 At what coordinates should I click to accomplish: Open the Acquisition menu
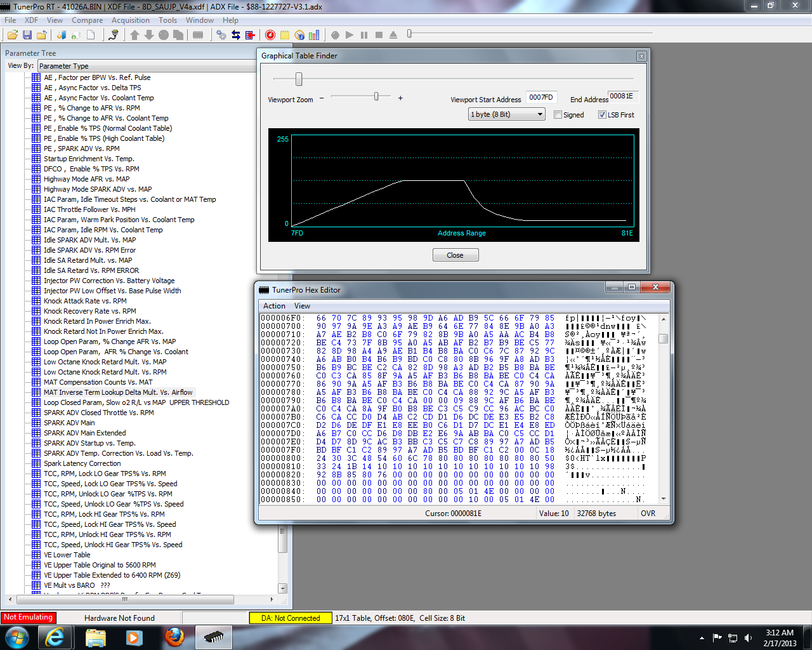point(131,20)
